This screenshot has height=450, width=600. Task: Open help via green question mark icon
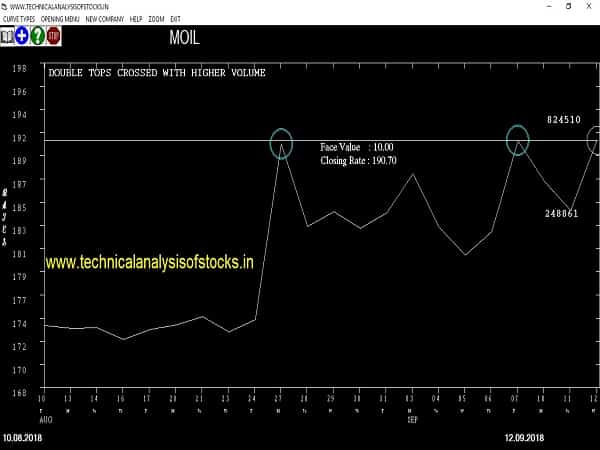[37, 37]
